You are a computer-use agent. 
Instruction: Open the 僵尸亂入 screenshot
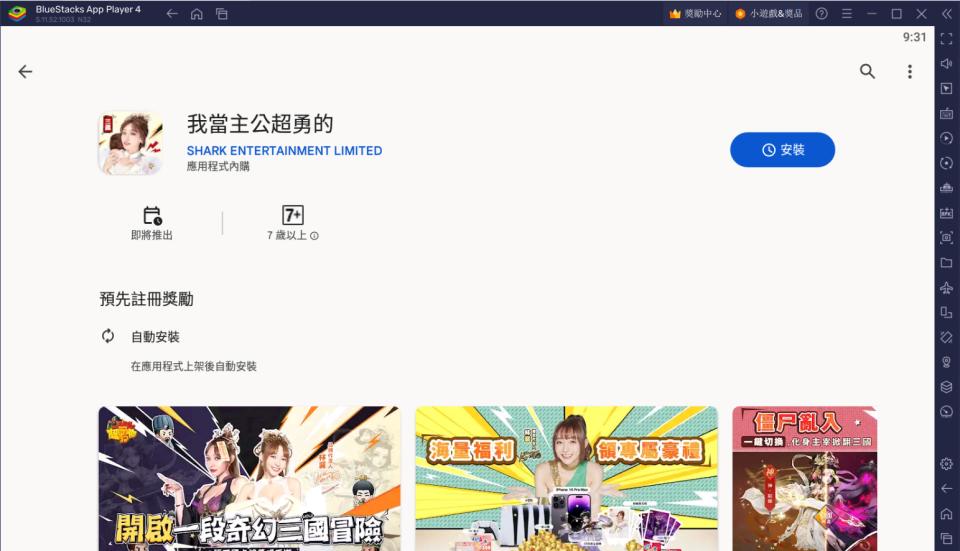coord(804,478)
